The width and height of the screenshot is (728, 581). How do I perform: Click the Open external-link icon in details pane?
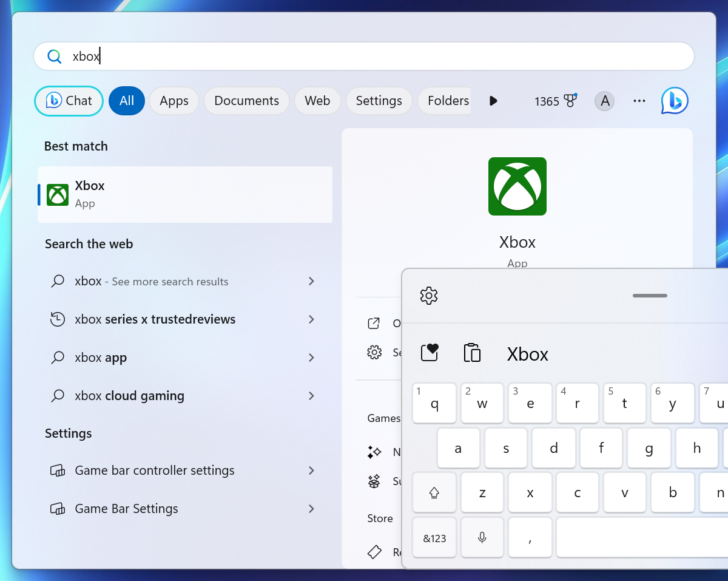click(x=374, y=324)
